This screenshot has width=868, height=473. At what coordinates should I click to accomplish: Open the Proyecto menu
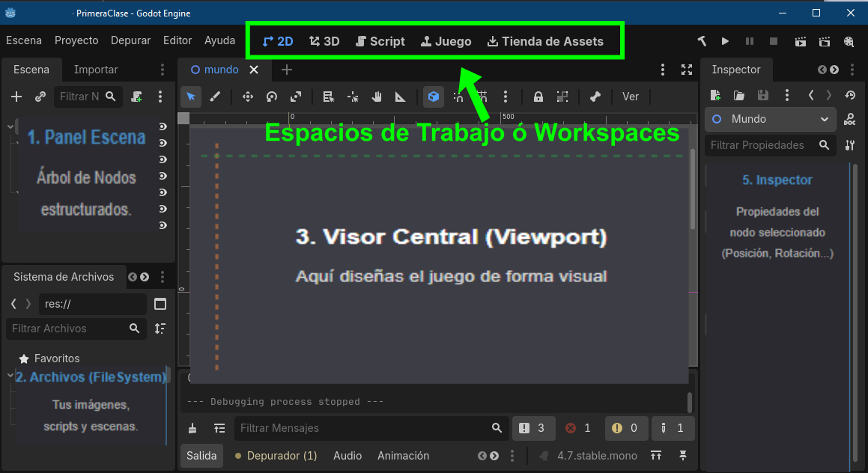[76, 40]
